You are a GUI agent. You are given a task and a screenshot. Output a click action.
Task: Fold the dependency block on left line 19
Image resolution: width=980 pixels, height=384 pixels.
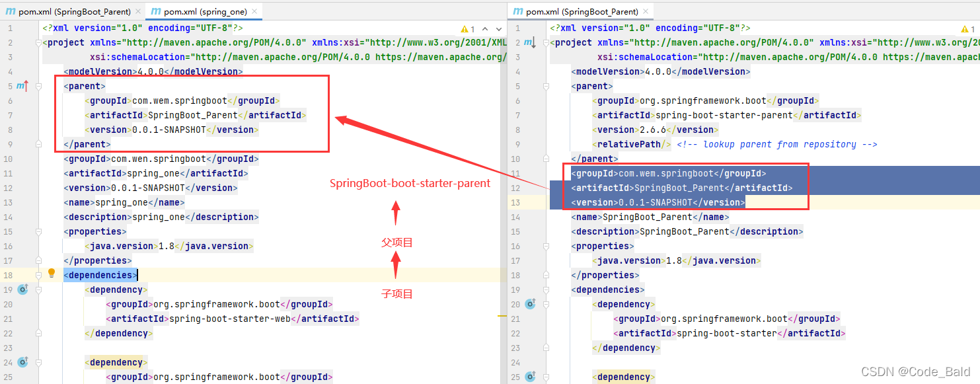38,289
